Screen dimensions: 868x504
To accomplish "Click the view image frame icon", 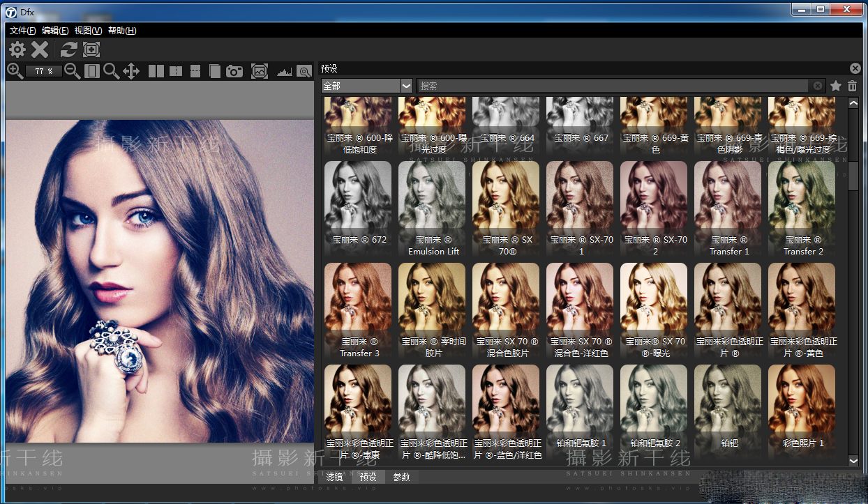I will pos(260,71).
